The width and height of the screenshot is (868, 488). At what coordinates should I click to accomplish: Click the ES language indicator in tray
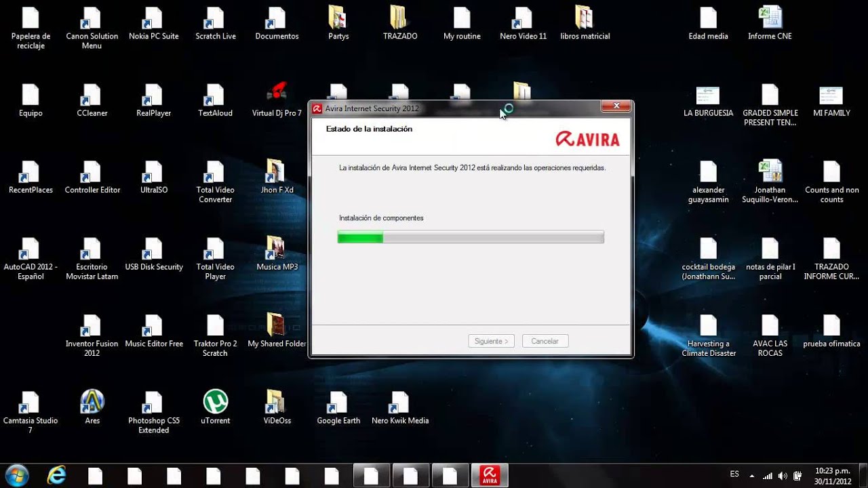pos(734,474)
